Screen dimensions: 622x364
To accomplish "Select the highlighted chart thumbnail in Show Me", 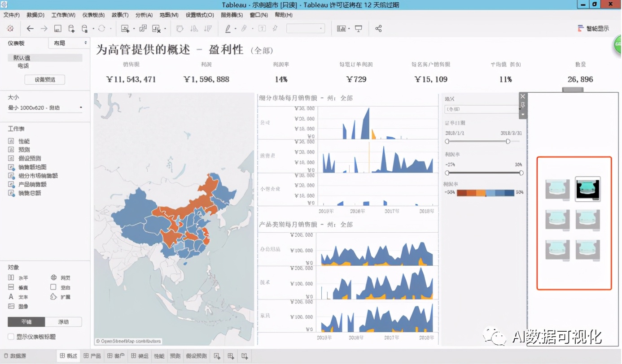I will coord(587,189).
